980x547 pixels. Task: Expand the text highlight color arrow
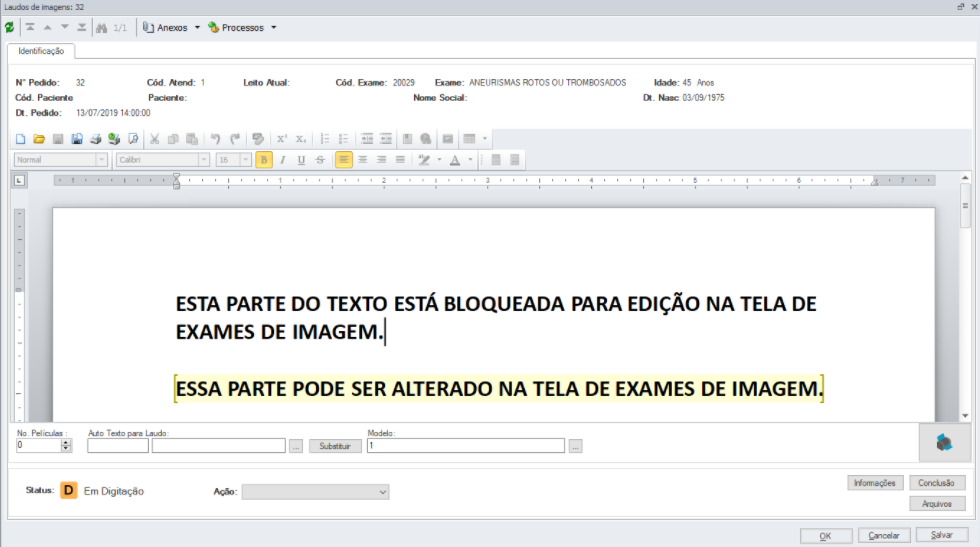tap(439, 160)
